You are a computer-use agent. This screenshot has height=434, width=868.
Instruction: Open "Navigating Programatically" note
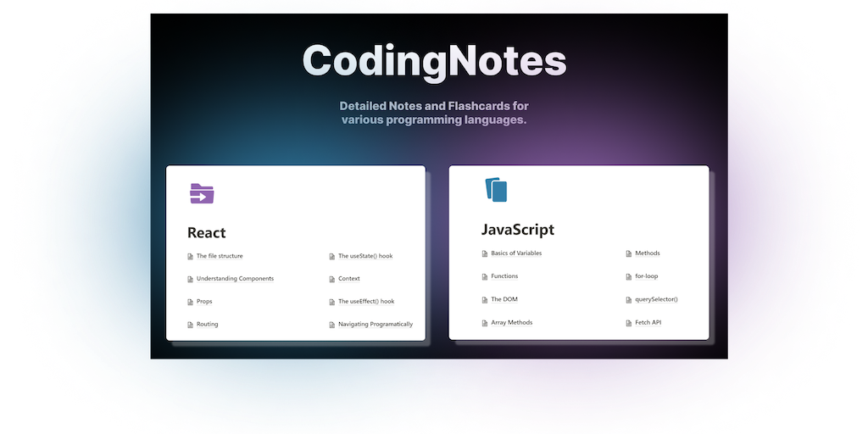pos(376,324)
